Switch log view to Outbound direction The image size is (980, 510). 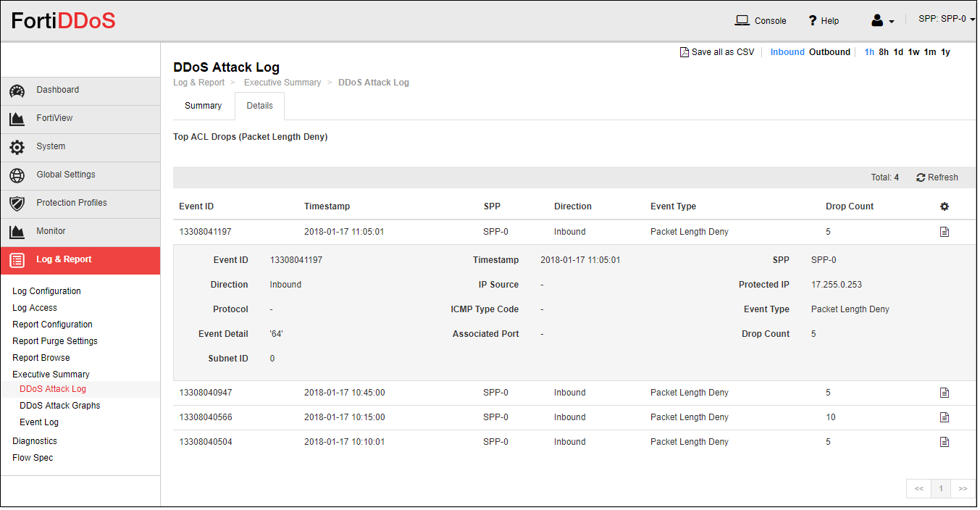coord(829,51)
